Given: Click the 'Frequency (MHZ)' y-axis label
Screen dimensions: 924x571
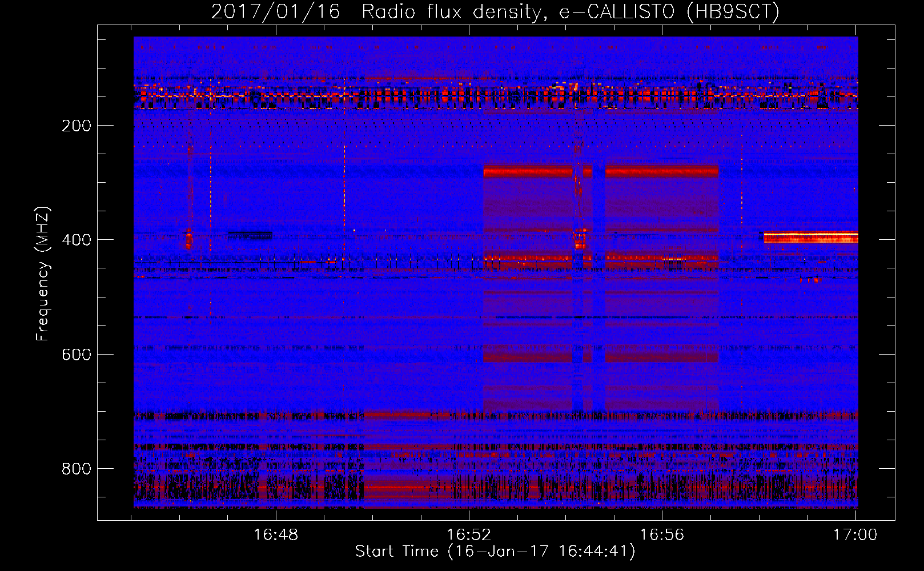Looking at the screenshot, I should point(43,274).
